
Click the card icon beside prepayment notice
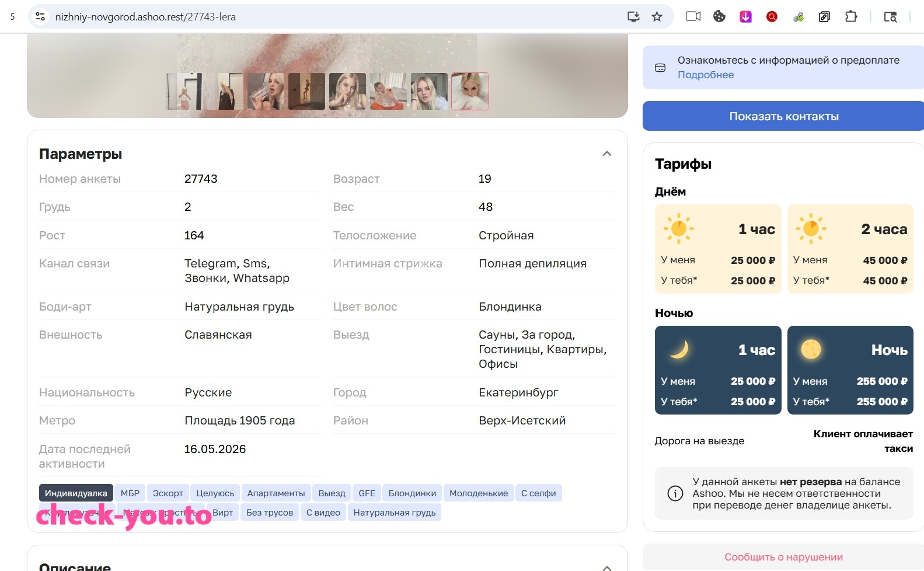[660, 68]
